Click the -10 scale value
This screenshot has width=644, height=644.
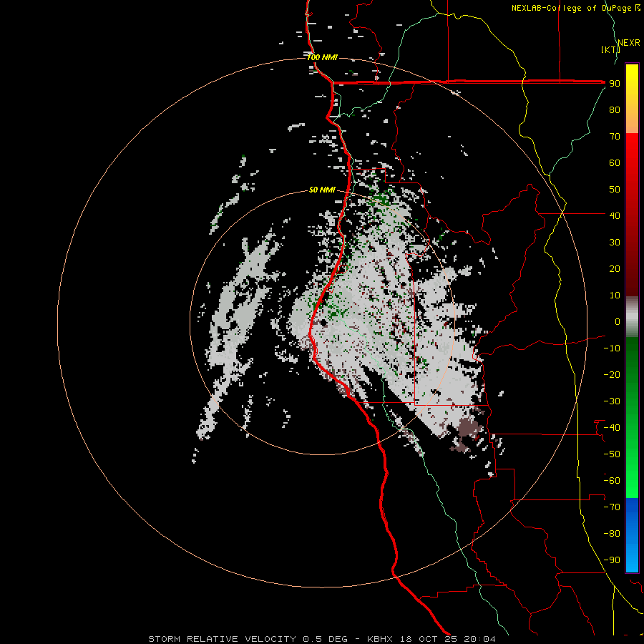click(x=612, y=348)
